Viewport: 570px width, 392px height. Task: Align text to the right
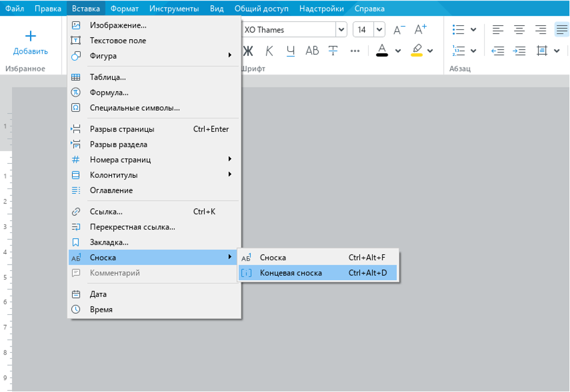541,30
